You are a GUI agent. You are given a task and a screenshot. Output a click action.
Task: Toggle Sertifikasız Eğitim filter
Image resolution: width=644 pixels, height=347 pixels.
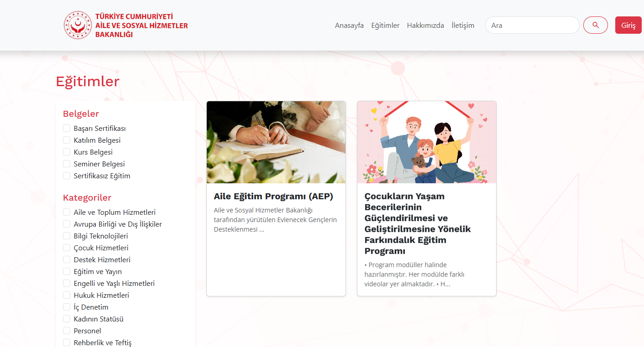[67, 176]
